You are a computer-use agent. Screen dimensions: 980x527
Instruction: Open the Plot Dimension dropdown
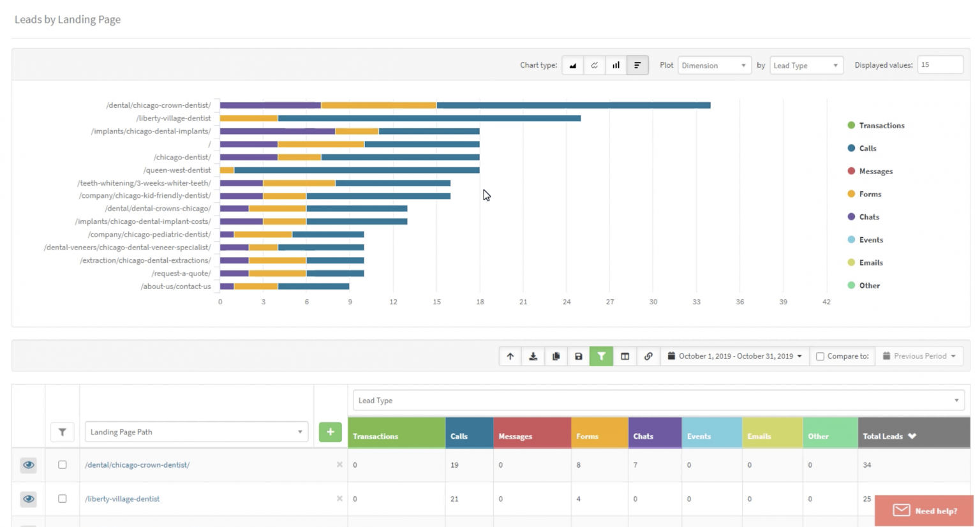(715, 64)
